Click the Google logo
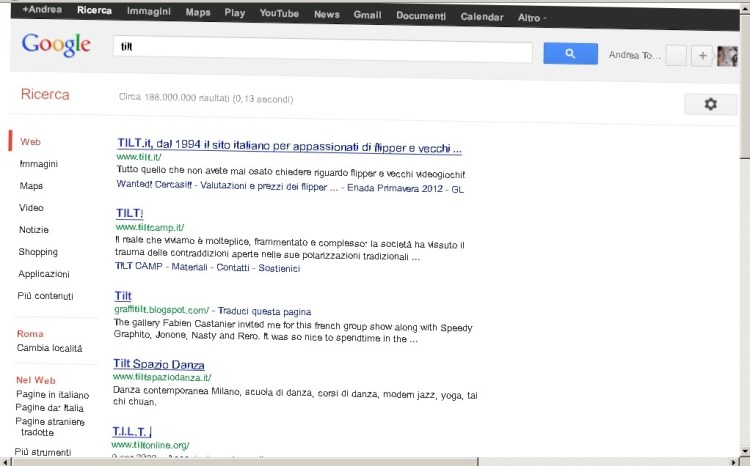Viewport: 750px width, 466px height. tap(56, 45)
